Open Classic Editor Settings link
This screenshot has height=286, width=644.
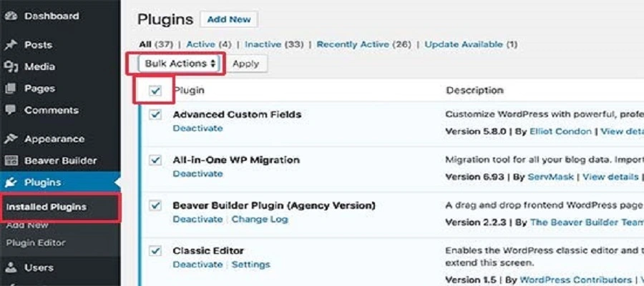tap(250, 265)
